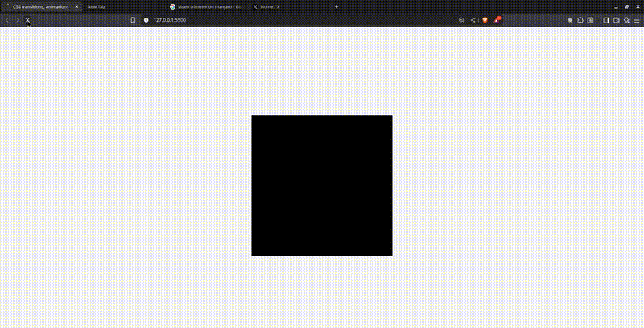Open the Brave Wallet icon
Image resolution: width=644 pixels, height=328 pixels.
tap(617, 19)
